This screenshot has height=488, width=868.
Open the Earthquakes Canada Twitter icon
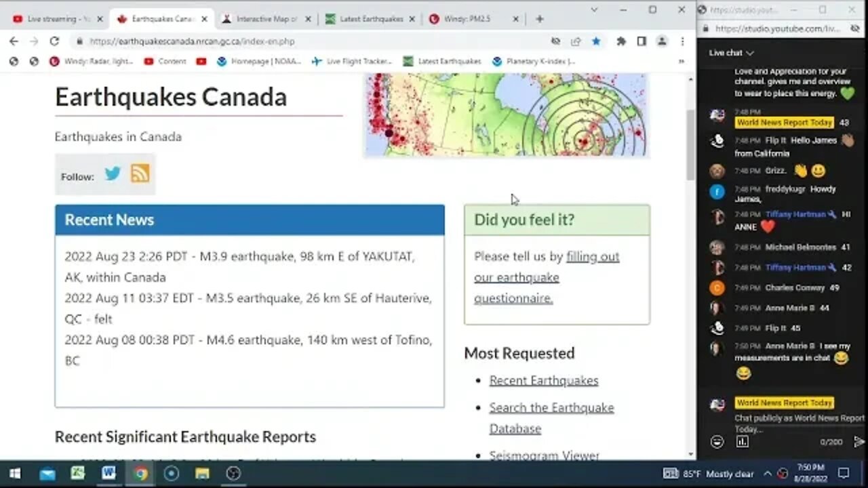coord(113,174)
